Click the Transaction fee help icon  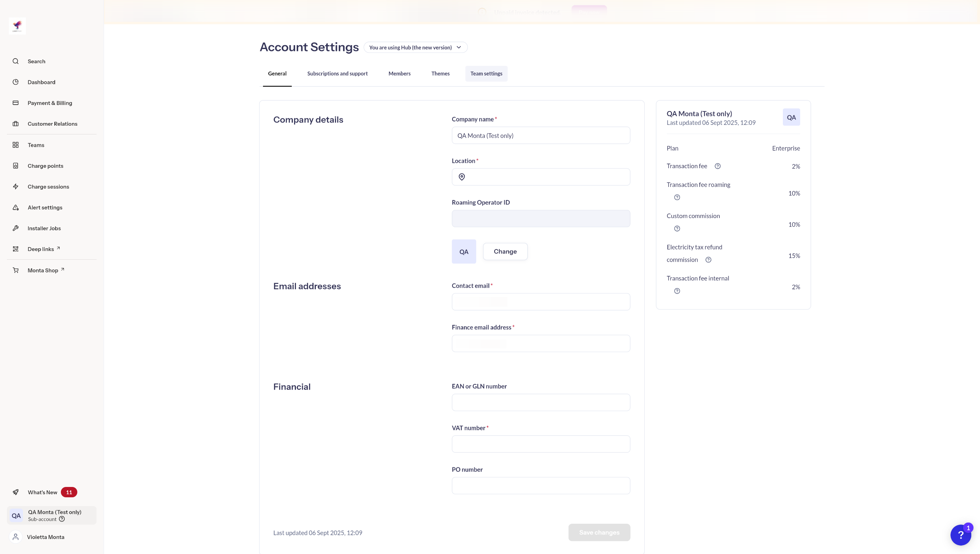coord(718,166)
